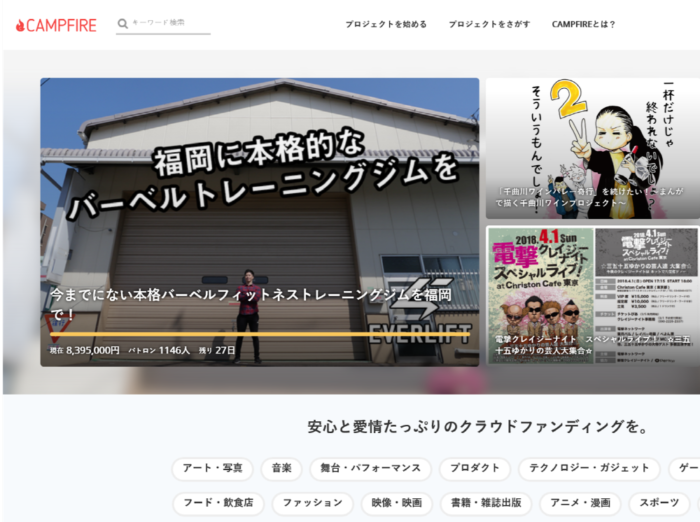Click the gym project funding progress bar

[259, 334]
